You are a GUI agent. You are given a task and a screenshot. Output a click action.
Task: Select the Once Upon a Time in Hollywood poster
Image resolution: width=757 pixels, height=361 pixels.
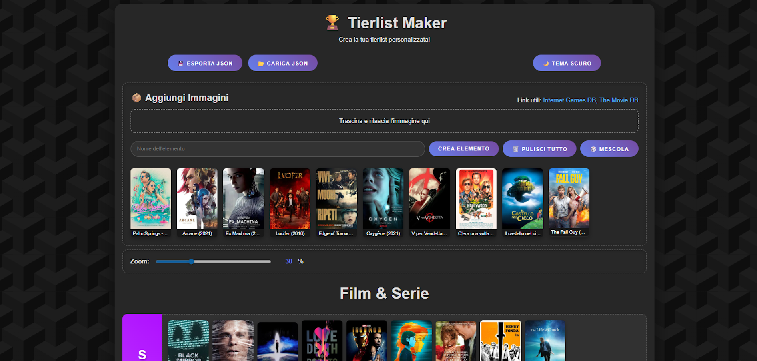pyautogui.click(x=476, y=198)
